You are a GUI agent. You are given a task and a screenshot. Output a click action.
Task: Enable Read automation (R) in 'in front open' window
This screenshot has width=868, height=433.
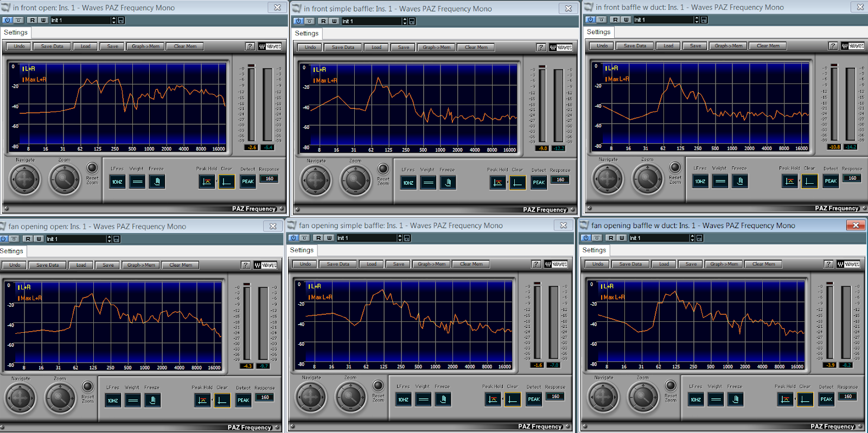coord(33,20)
